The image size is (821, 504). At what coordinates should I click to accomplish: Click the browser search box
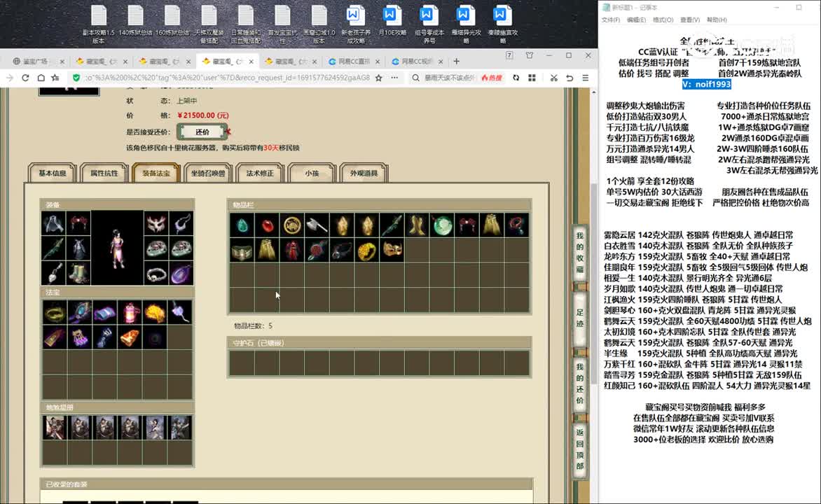tap(449, 78)
